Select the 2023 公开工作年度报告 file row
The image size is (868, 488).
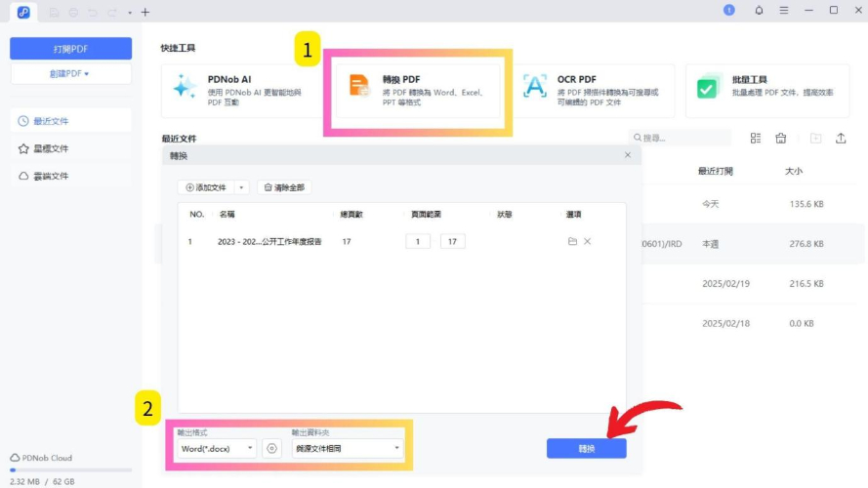402,241
